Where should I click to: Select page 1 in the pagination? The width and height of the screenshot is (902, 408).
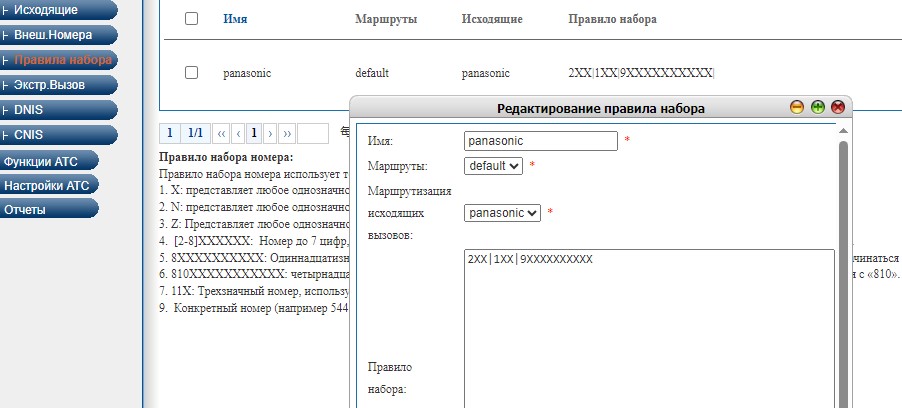click(254, 134)
